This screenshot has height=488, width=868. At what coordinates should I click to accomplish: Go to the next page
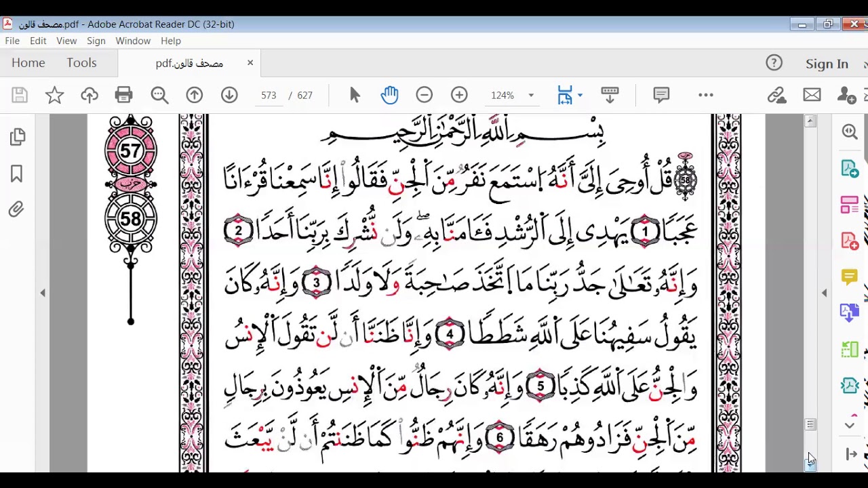coord(229,96)
